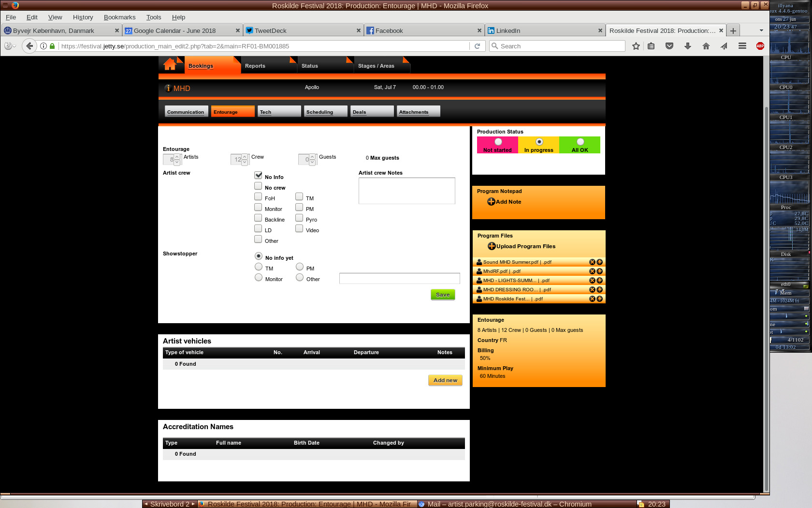Click the orange home icon
The height and width of the screenshot is (508, 812).
tap(170, 65)
